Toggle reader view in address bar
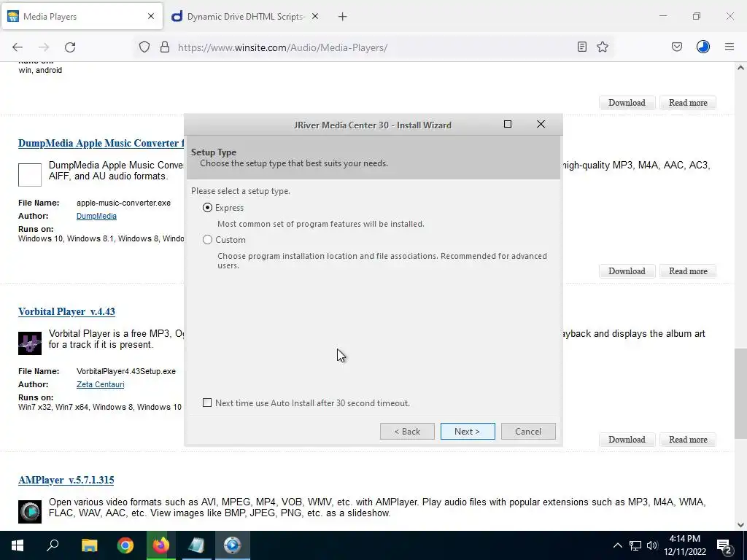Screen dimensions: 747x560 tap(581, 47)
